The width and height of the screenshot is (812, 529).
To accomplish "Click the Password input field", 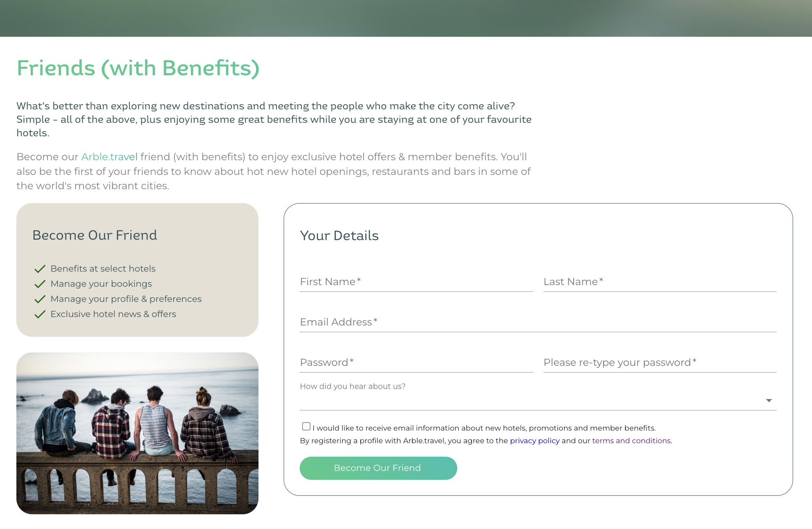I will tap(416, 362).
